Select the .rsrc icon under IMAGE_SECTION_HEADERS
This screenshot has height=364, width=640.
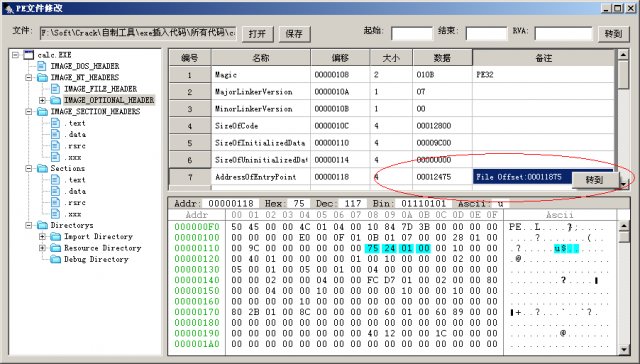click(x=55, y=146)
